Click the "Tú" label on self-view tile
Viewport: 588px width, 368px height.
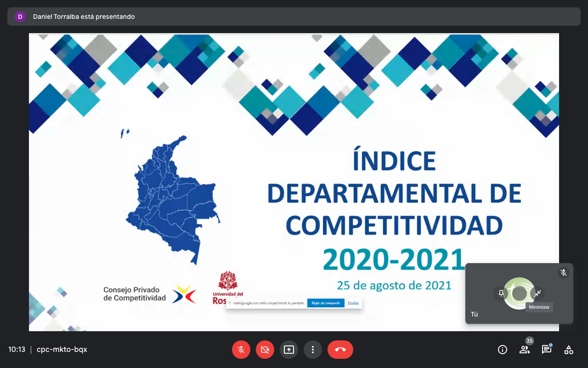[x=475, y=314]
